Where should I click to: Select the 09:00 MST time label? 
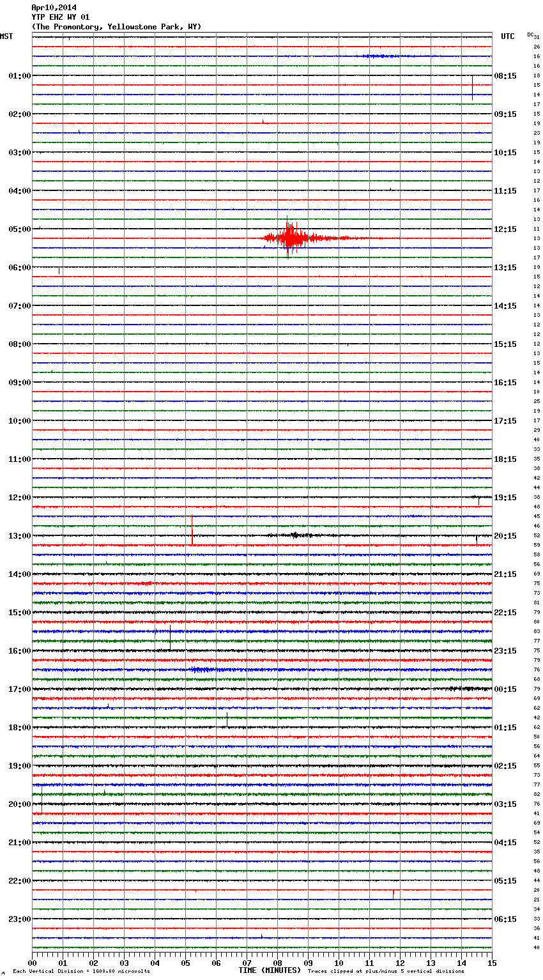[20, 383]
